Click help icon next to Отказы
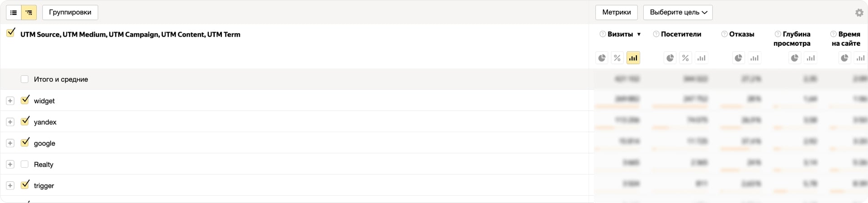 point(724,34)
